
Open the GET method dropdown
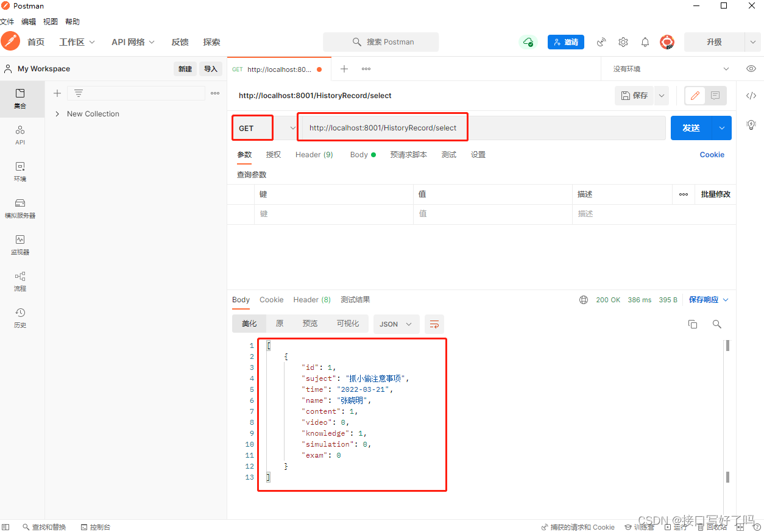point(265,128)
